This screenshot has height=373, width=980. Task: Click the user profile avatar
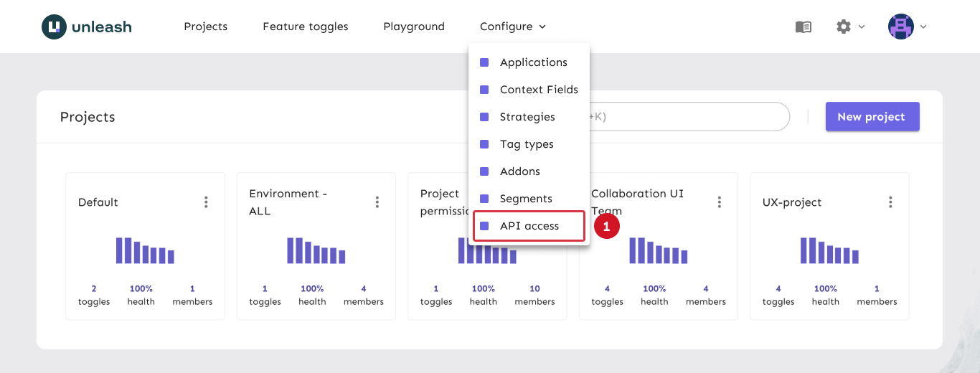pyautogui.click(x=900, y=27)
